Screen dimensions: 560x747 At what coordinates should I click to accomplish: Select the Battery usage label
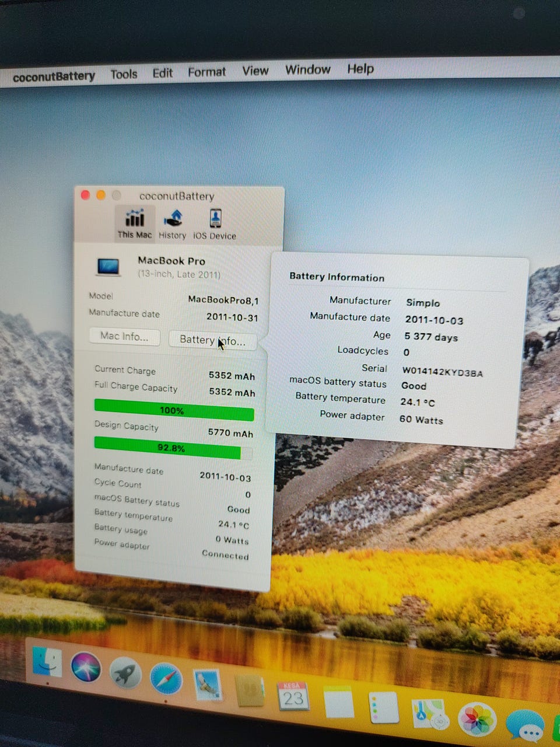coord(121,529)
